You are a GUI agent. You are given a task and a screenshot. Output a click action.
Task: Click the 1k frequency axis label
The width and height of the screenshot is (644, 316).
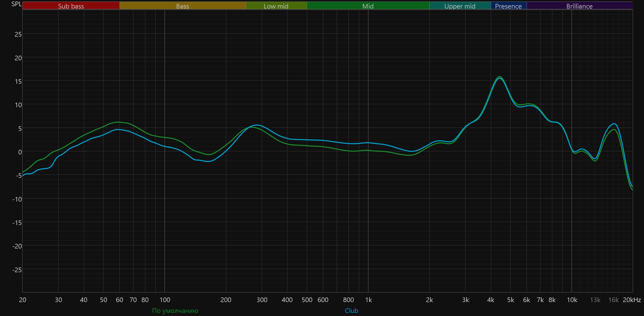(x=369, y=300)
